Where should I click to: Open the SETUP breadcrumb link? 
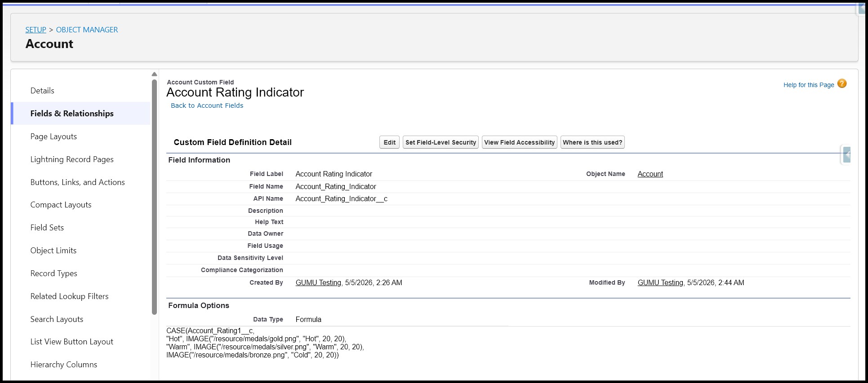36,30
